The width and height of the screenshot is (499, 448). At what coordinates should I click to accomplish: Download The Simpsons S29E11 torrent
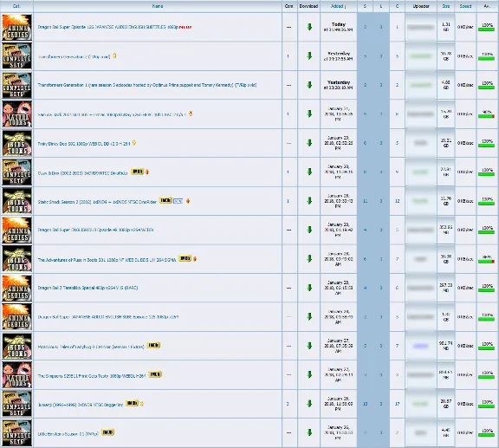309,374
